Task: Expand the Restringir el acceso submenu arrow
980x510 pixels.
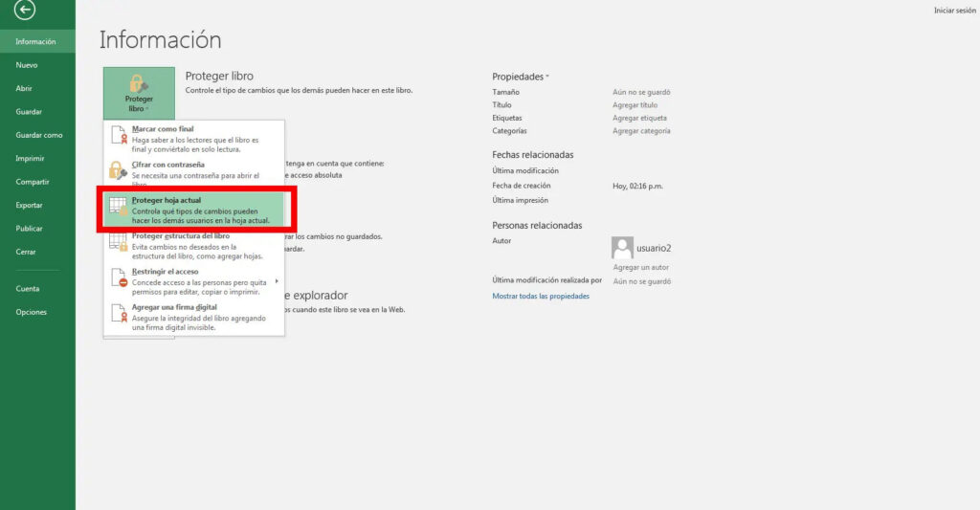Action: pos(277,281)
